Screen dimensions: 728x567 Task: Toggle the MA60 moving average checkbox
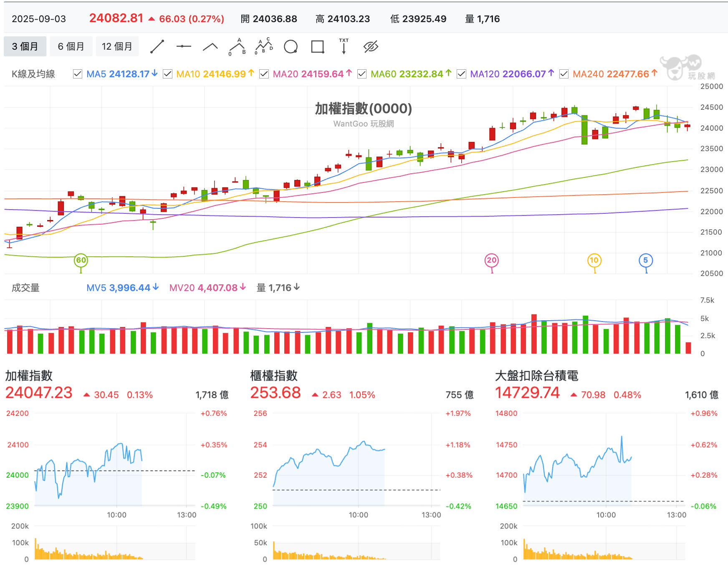point(362,74)
